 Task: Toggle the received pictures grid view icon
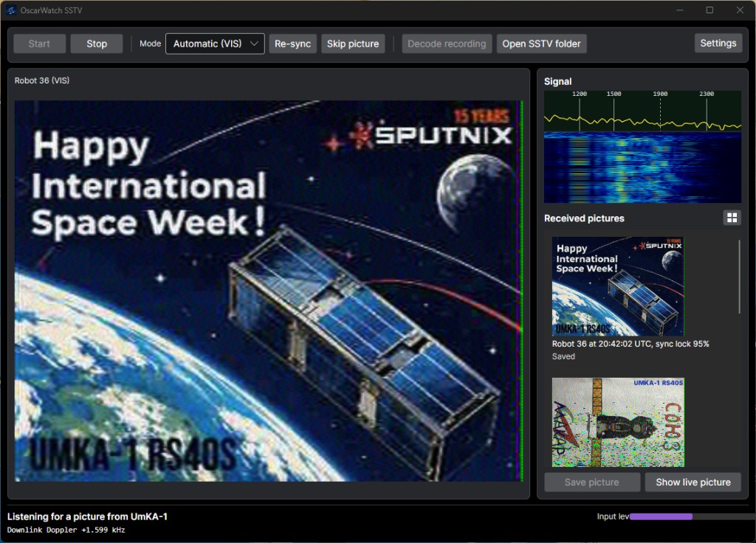732,218
